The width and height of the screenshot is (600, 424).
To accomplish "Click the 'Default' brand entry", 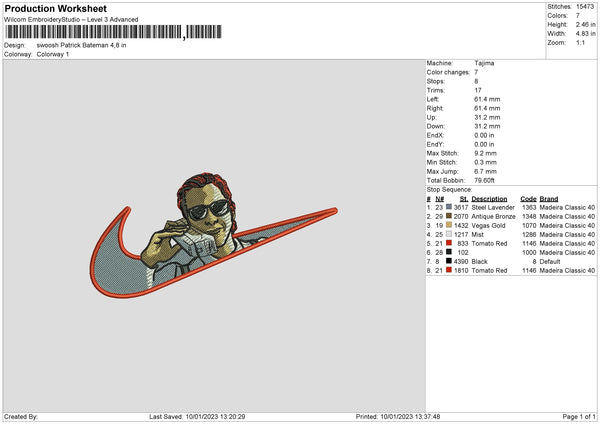I will coord(549,262).
